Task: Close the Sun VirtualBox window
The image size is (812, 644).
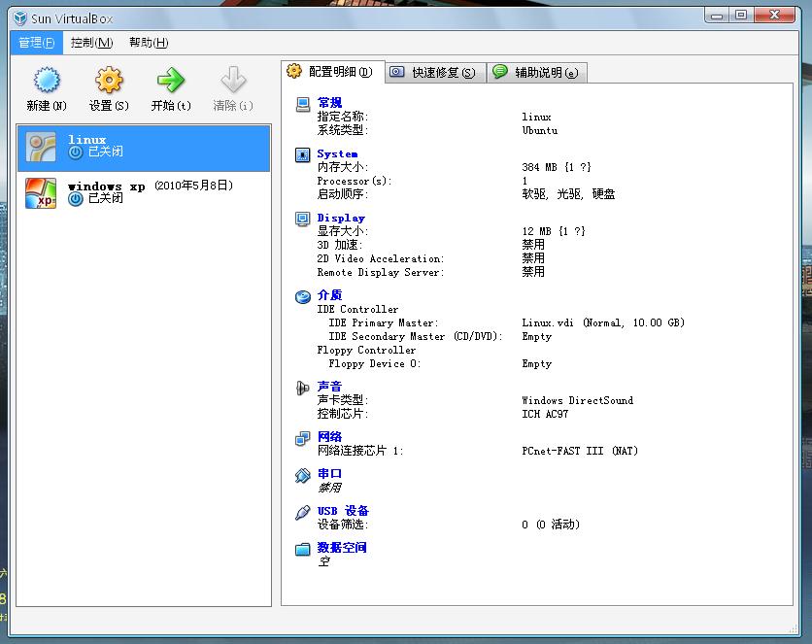Action: click(774, 15)
